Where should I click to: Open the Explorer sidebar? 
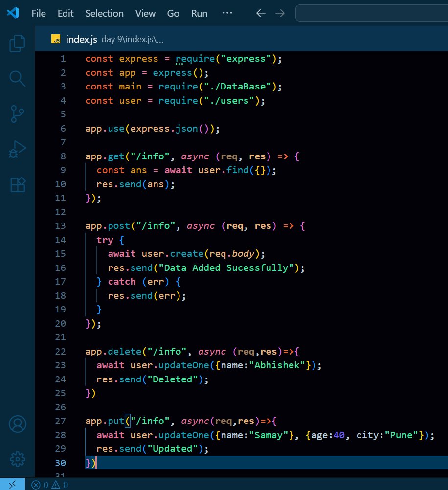coord(18,43)
